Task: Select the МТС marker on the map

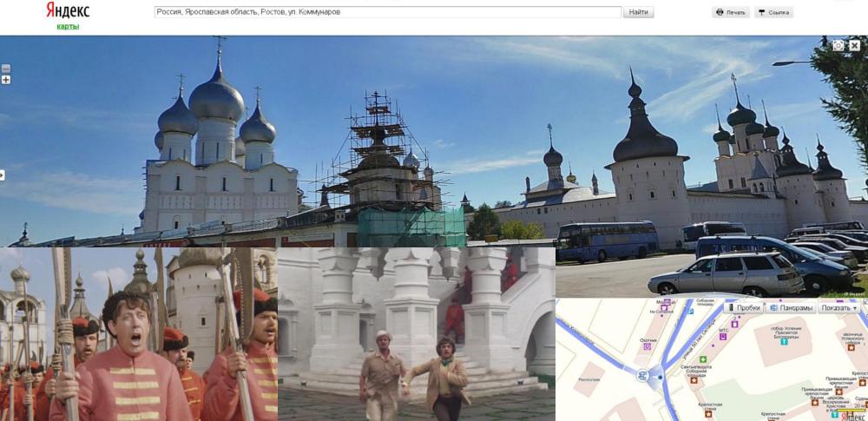Action: click(x=722, y=337)
